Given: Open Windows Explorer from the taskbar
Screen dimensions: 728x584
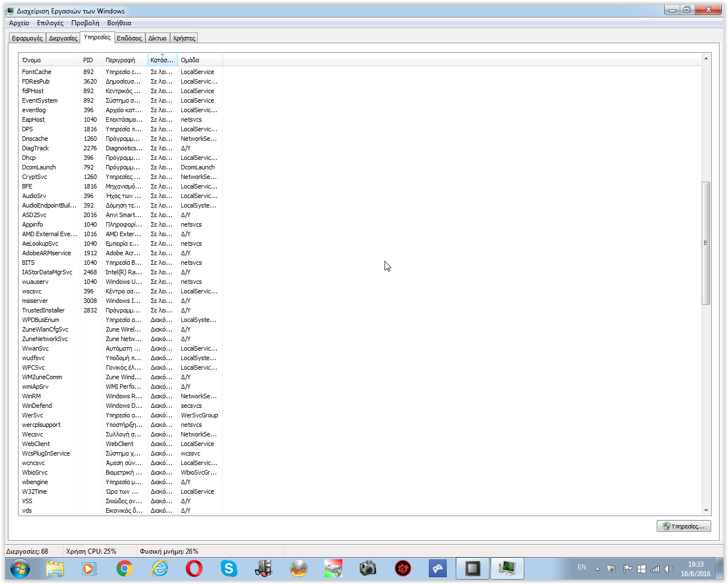Looking at the screenshot, I should 54,569.
